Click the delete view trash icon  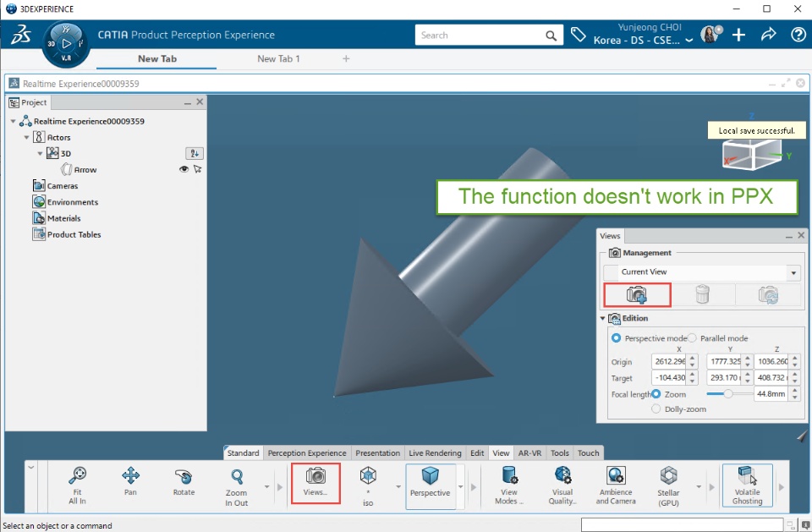(x=703, y=294)
